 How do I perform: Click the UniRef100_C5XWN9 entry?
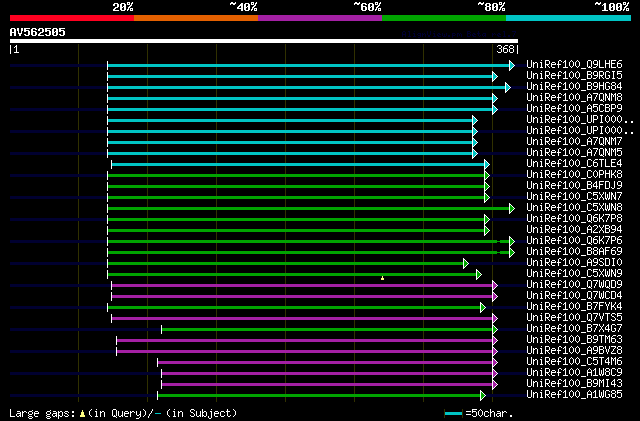point(574,274)
